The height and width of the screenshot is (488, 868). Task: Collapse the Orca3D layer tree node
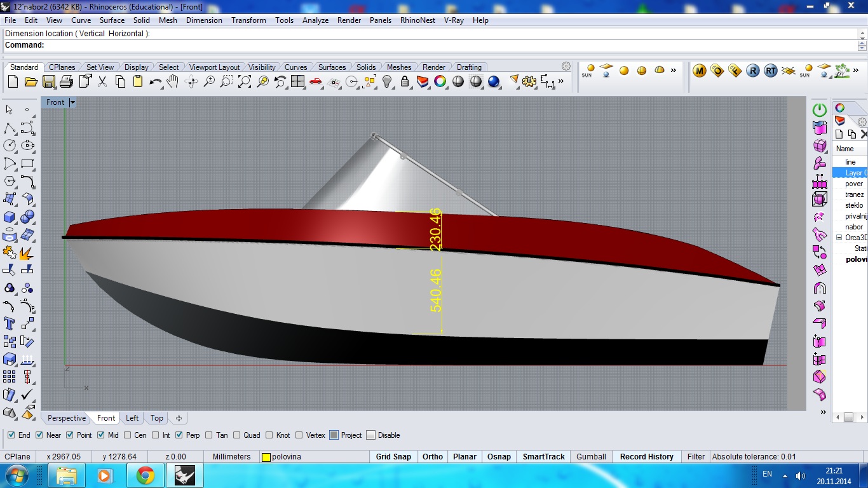pos(839,238)
